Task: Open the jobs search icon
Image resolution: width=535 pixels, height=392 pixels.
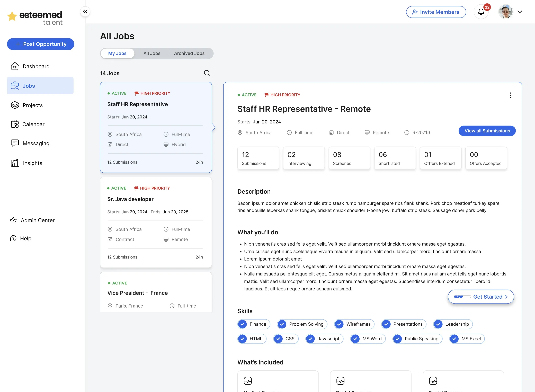Action: [x=207, y=73]
